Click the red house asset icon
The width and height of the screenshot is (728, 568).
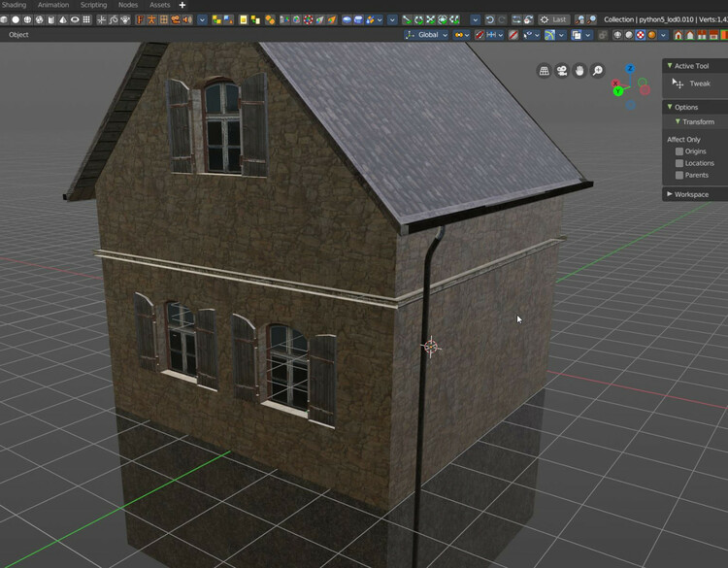678,35
